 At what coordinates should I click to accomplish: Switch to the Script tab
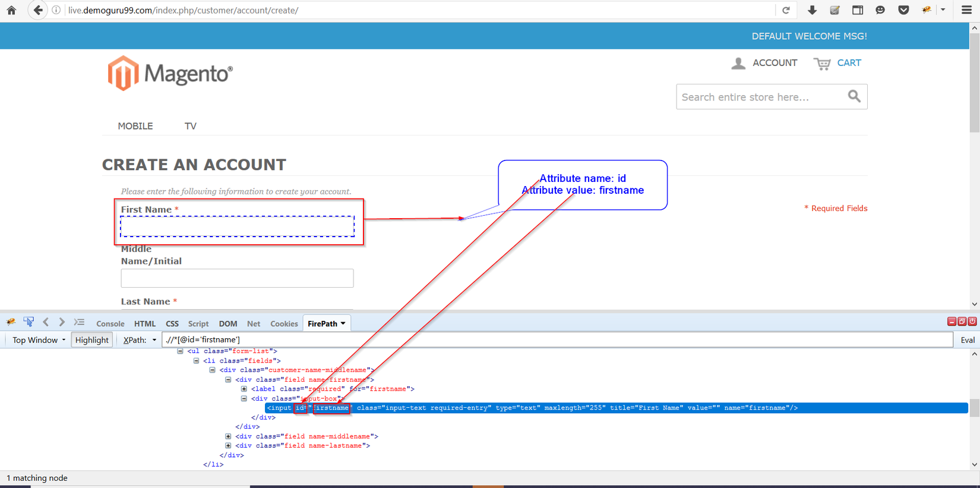point(198,324)
